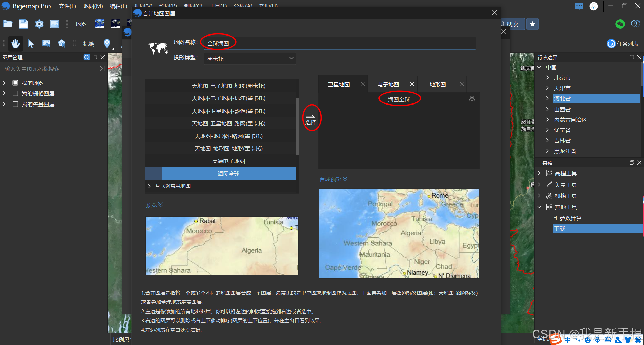The height and width of the screenshot is (345, 644).
Task: Select the pan hand tool
Action: pyautogui.click(x=15, y=43)
